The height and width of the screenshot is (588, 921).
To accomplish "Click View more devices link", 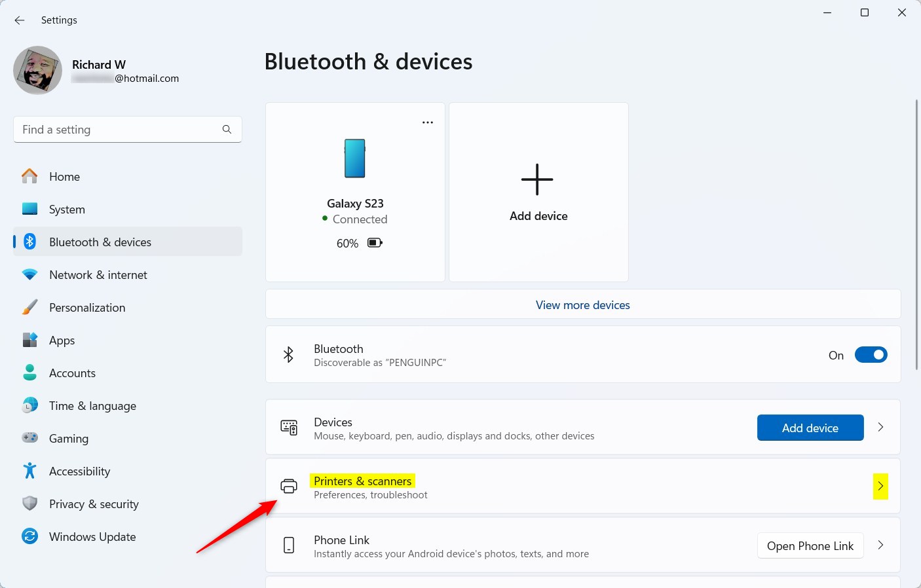I will pos(583,305).
